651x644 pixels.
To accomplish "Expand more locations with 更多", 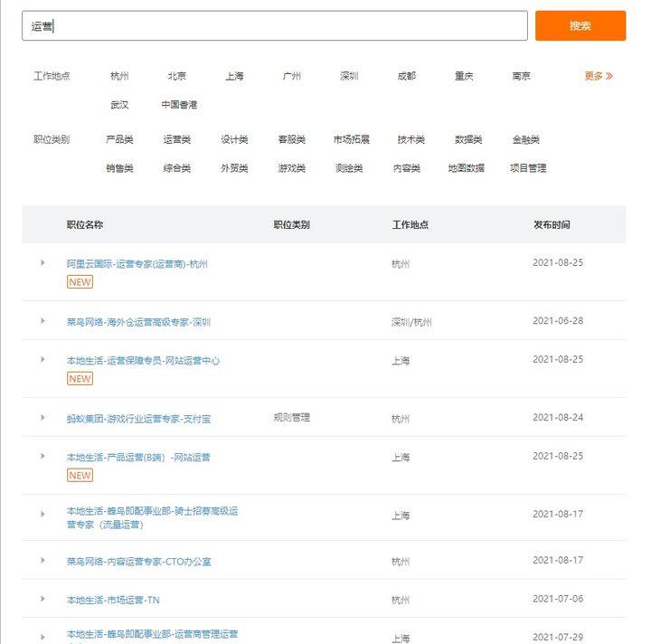I will 599,76.
